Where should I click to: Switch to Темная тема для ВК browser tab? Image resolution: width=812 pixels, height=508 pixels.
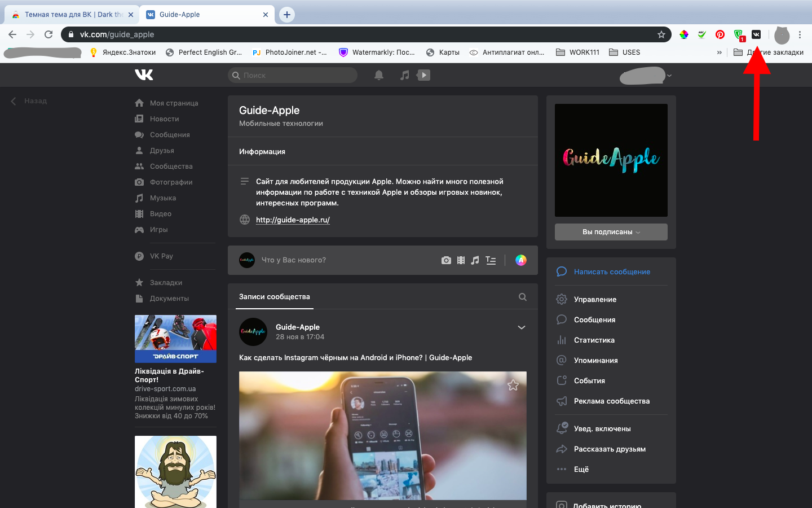[72, 15]
